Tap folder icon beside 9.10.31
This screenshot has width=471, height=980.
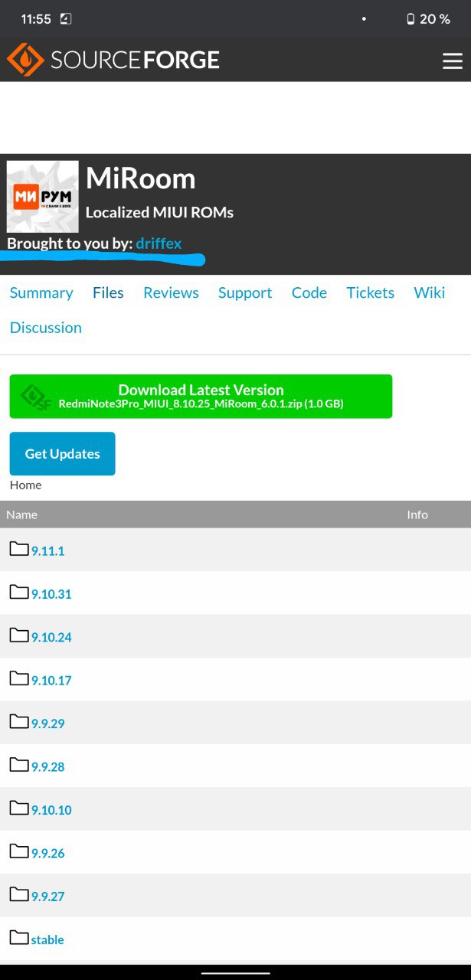(x=19, y=592)
